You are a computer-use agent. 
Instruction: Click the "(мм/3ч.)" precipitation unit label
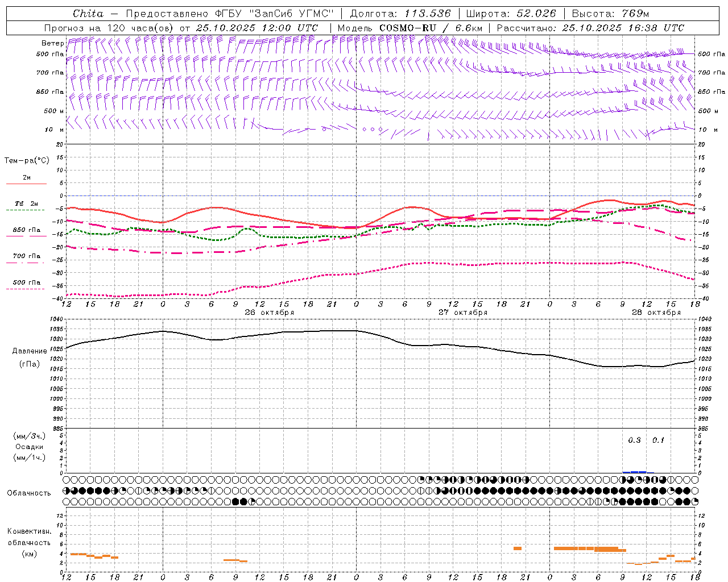coord(30,436)
